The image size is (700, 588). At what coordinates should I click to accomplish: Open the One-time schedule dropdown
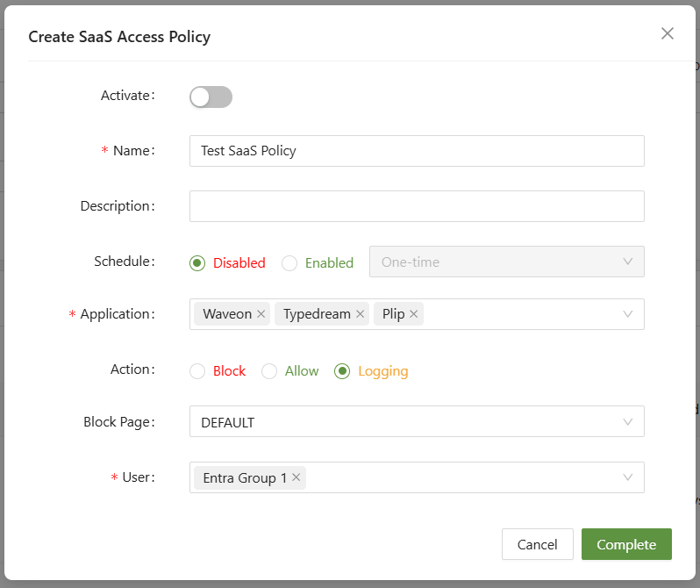click(506, 262)
